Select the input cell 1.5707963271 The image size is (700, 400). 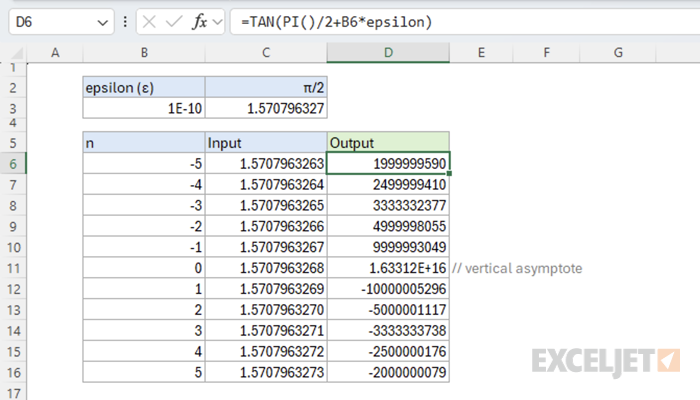coord(266,331)
